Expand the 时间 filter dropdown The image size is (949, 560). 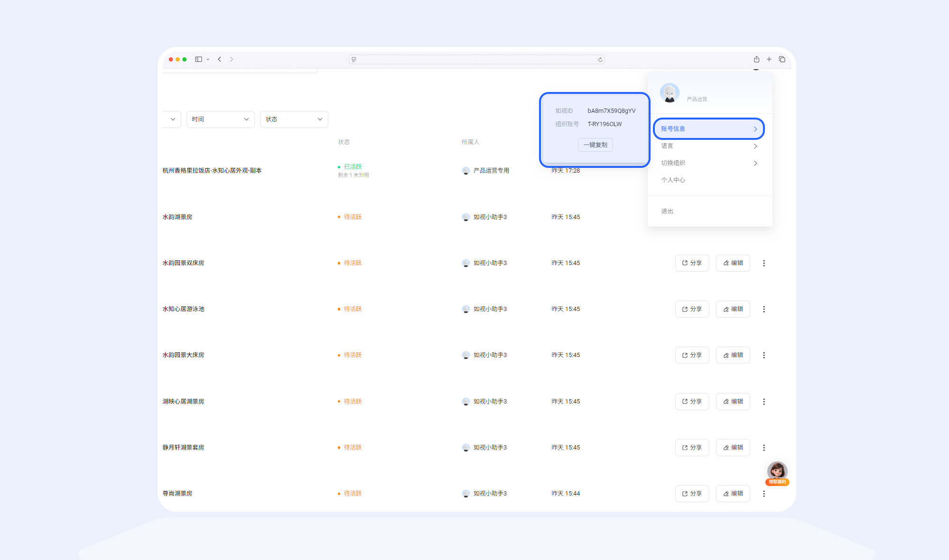point(220,119)
